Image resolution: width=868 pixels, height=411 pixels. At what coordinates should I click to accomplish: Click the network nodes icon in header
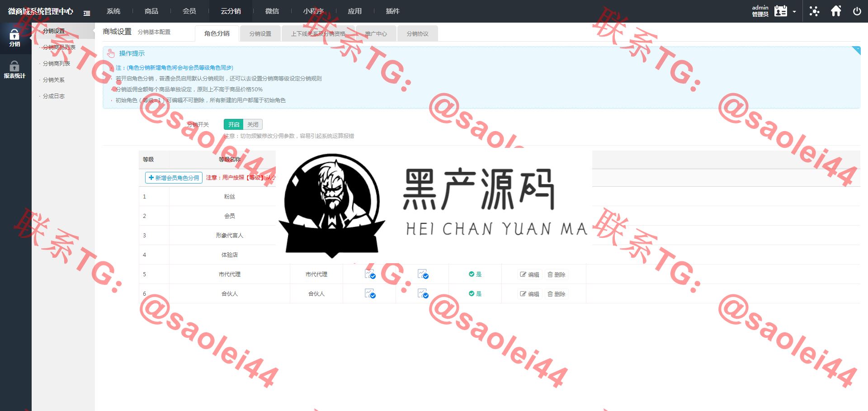point(814,11)
